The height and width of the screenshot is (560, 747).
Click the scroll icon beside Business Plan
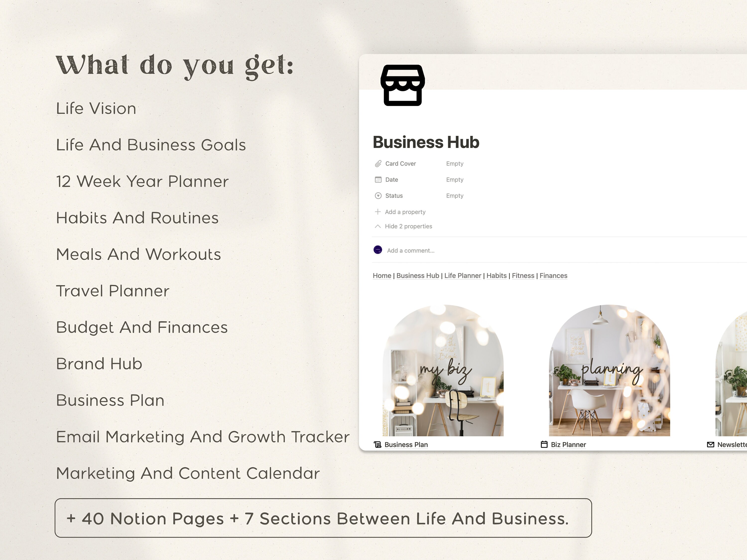(377, 445)
